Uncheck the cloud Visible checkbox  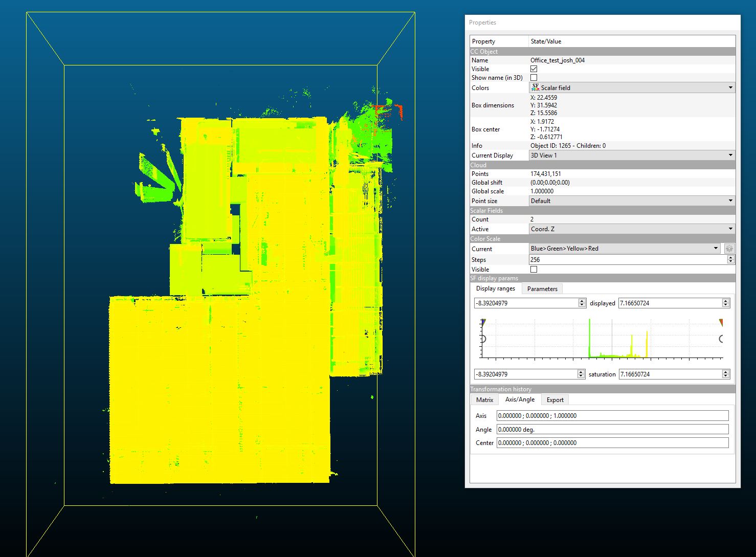click(533, 69)
